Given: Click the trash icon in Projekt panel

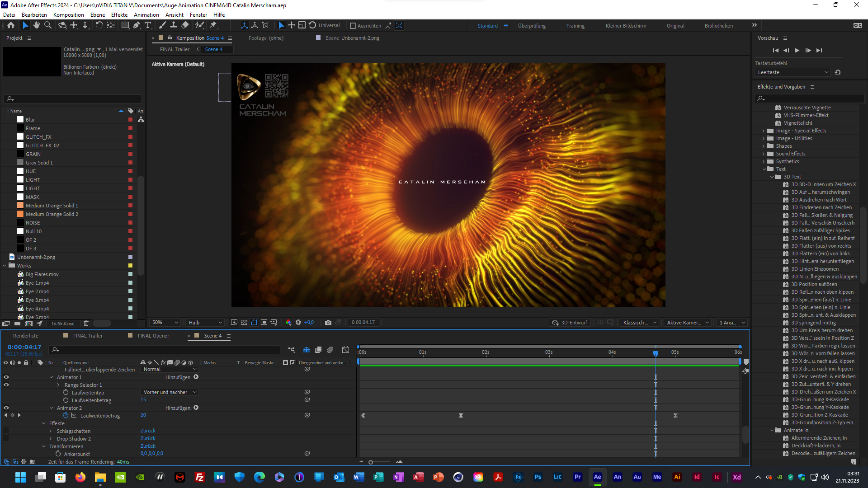Looking at the screenshot, I should pos(86,324).
